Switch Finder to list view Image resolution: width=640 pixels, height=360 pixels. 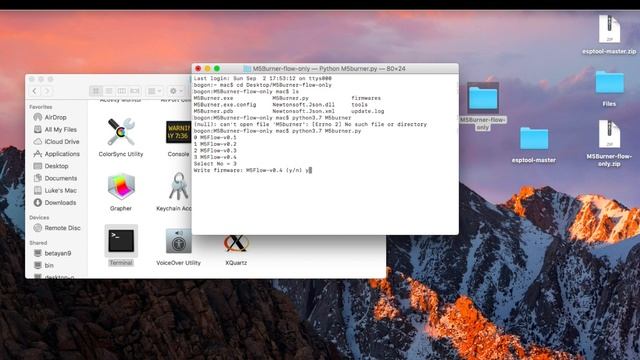click(x=109, y=91)
